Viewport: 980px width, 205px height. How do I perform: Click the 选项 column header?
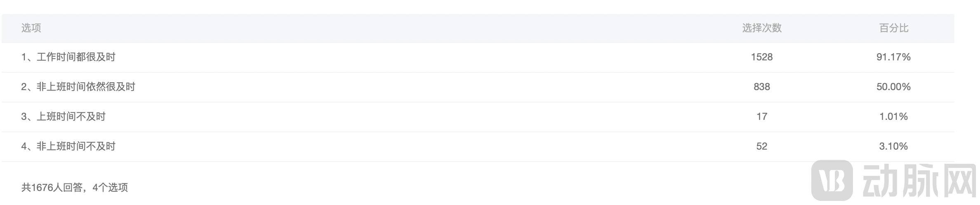click(x=31, y=28)
